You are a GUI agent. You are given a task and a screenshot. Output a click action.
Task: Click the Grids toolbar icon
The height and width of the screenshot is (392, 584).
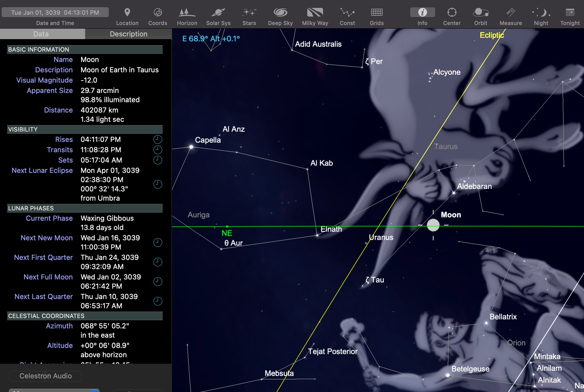click(377, 13)
